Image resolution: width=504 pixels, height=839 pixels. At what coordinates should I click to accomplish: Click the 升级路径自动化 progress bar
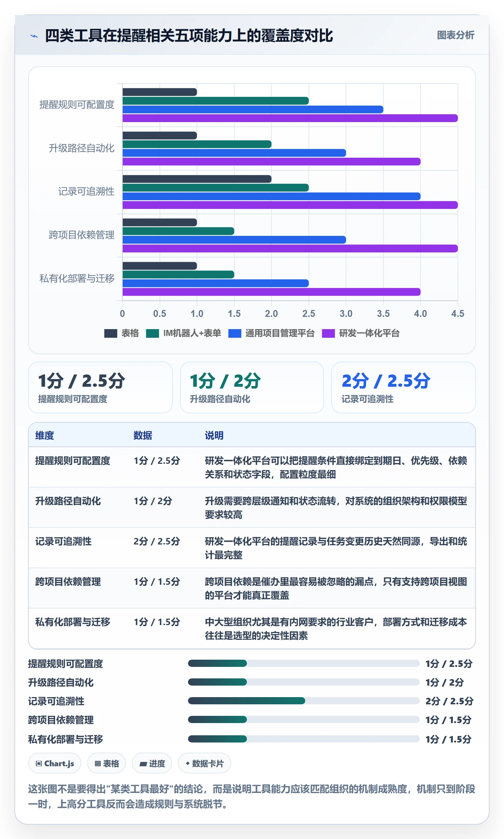click(x=304, y=682)
